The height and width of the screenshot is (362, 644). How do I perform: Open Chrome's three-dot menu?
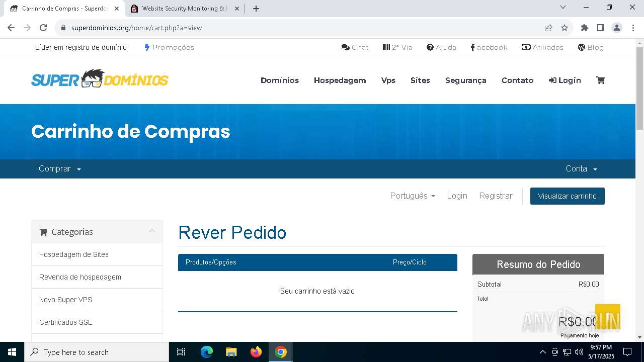click(x=633, y=28)
